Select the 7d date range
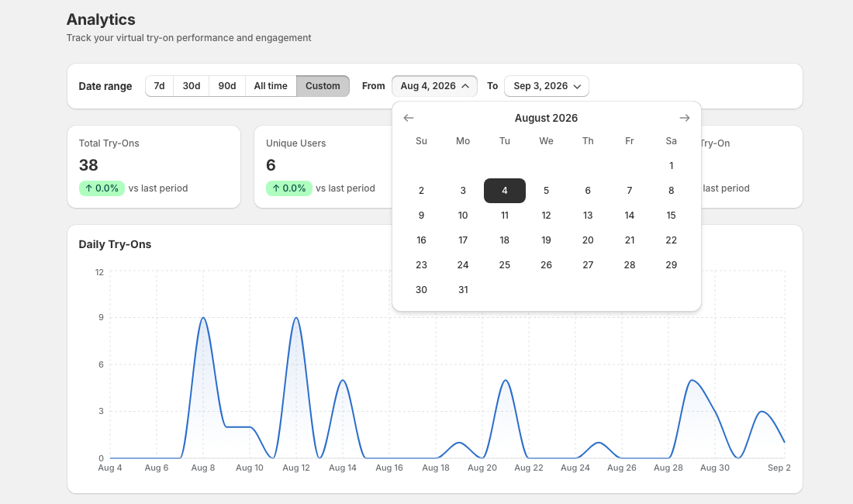Image resolution: width=853 pixels, height=504 pixels. pos(160,86)
